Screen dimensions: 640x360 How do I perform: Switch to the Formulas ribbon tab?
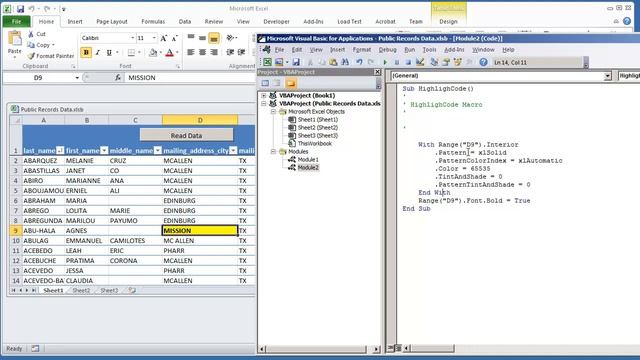153,22
